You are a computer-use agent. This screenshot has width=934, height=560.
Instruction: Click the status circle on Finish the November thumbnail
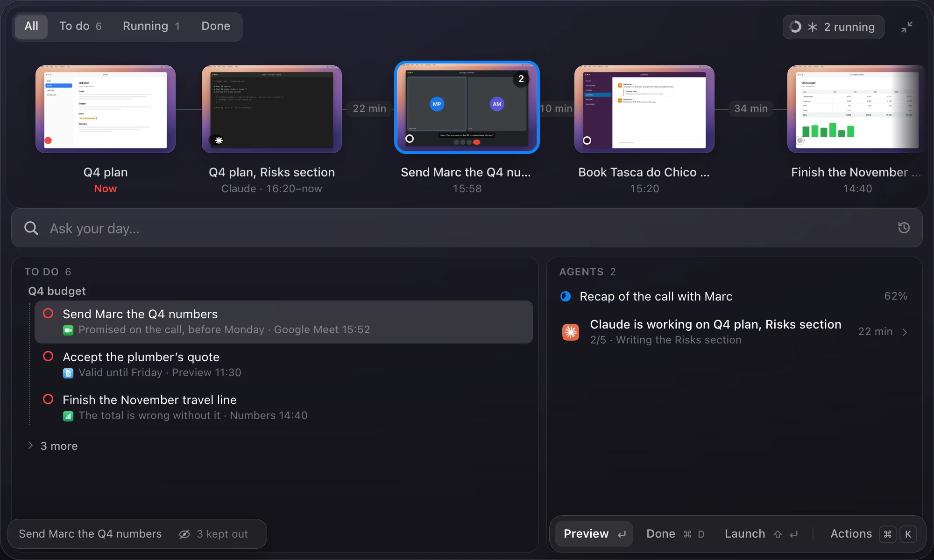click(x=800, y=140)
